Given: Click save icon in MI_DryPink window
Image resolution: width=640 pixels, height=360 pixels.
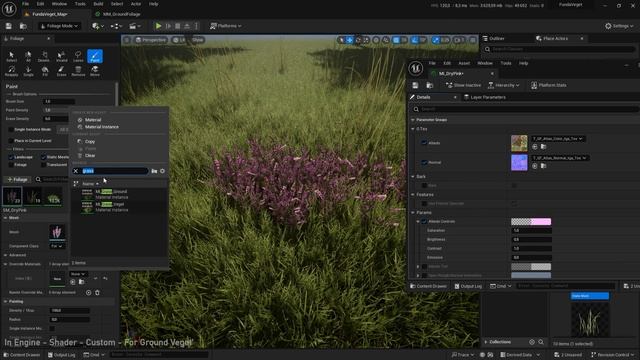Looking at the screenshot, I should 415,85.
